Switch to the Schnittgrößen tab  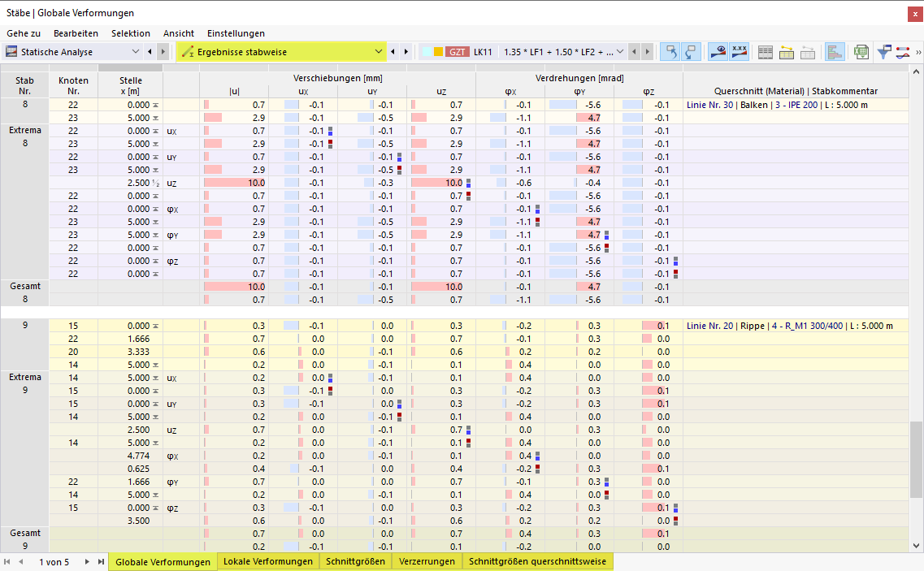[354, 560]
